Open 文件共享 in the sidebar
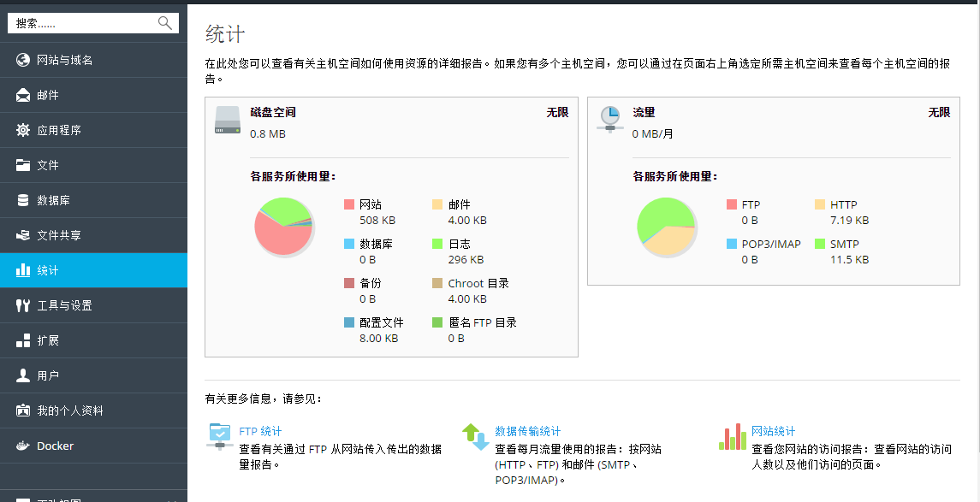This screenshot has height=502, width=980. [94, 235]
